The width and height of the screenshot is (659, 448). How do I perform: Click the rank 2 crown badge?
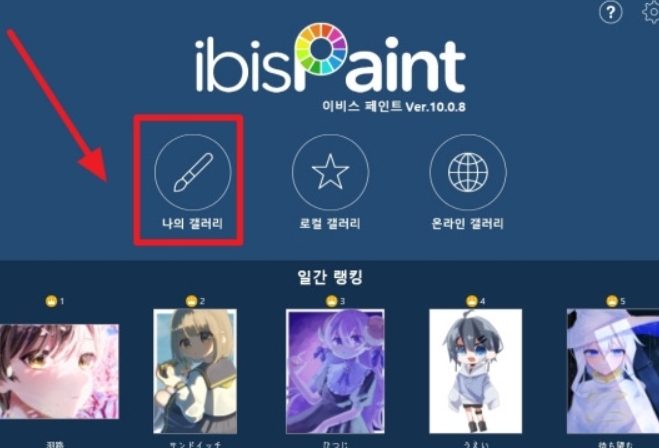click(191, 301)
